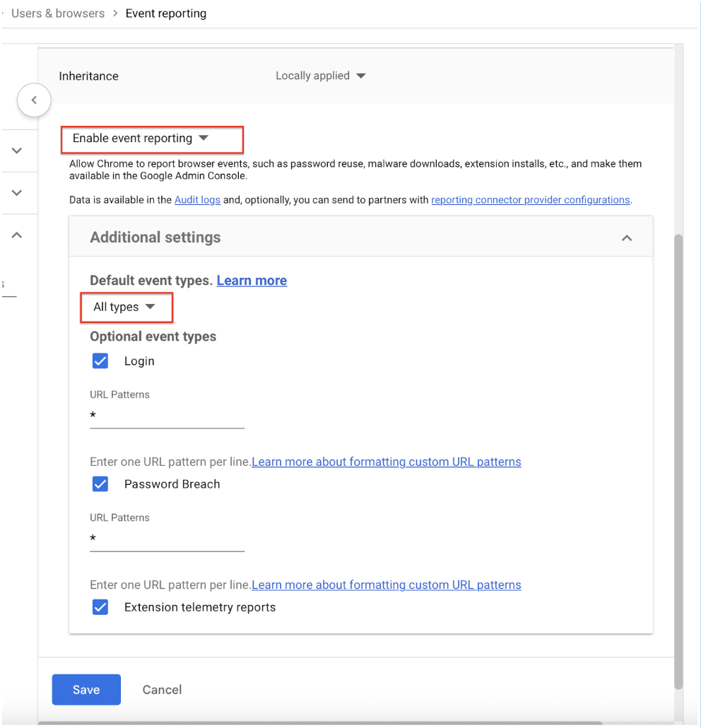This screenshot has width=701, height=728.
Task: Disable Extension telemetry reports checkbox
Action: coord(100,607)
